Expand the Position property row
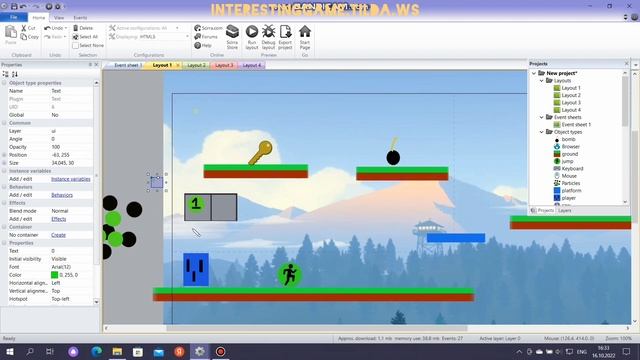 4,155
